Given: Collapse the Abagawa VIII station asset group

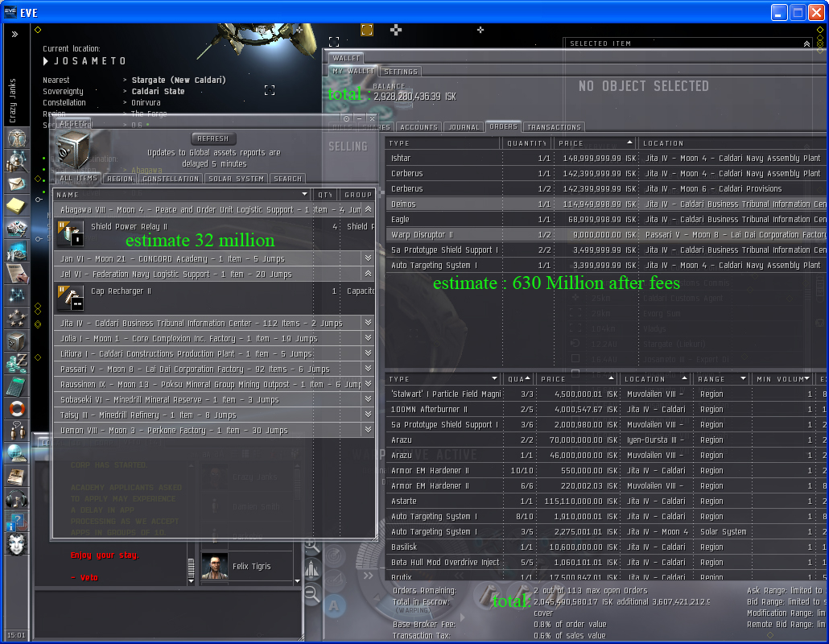Looking at the screenshot, I should [368, 209].
